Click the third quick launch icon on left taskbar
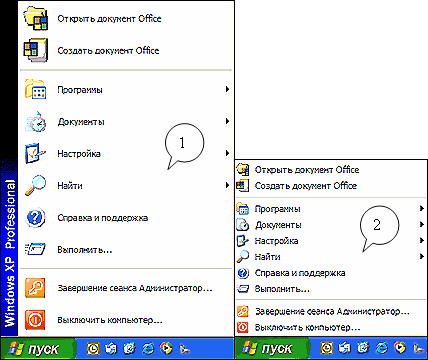Viewport: 428px width, 360px height. (x=130, y=349)
